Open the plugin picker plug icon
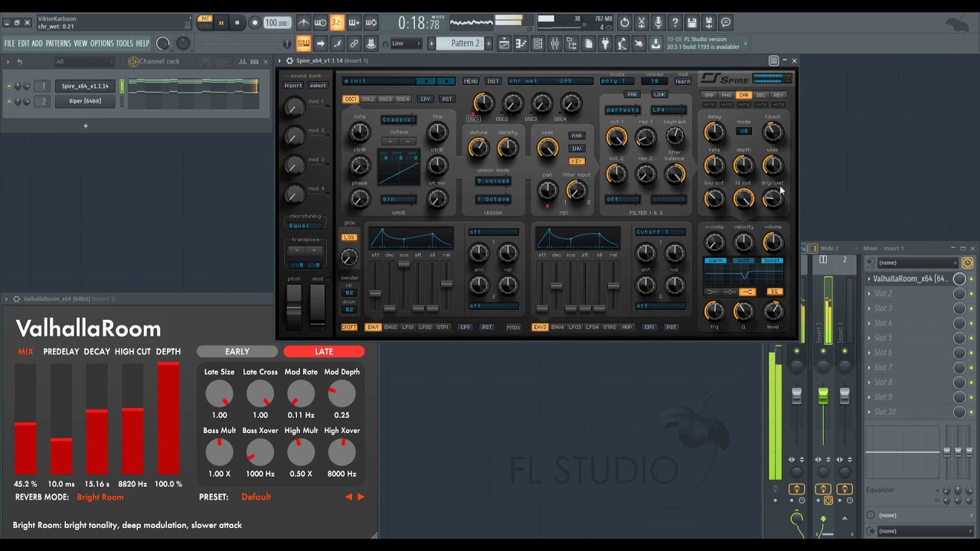The height and width of the screenshot is (551, 980). click(x=606, y=44)
